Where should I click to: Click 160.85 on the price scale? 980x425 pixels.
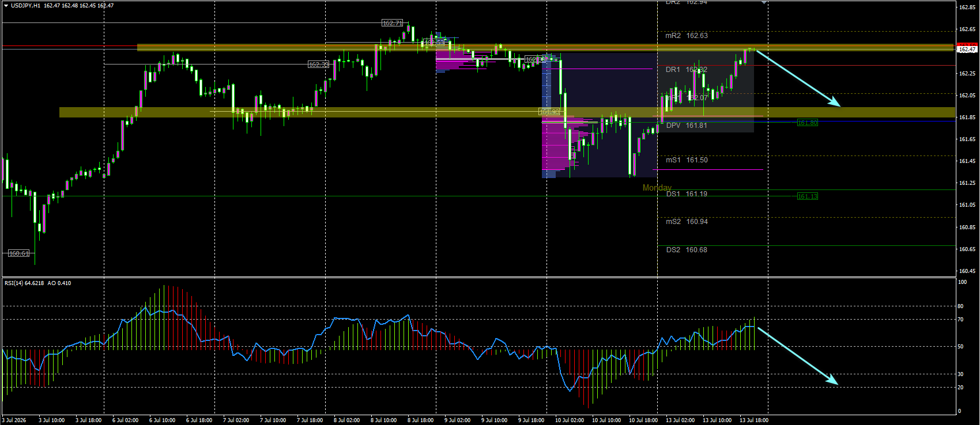pos(967,227)
